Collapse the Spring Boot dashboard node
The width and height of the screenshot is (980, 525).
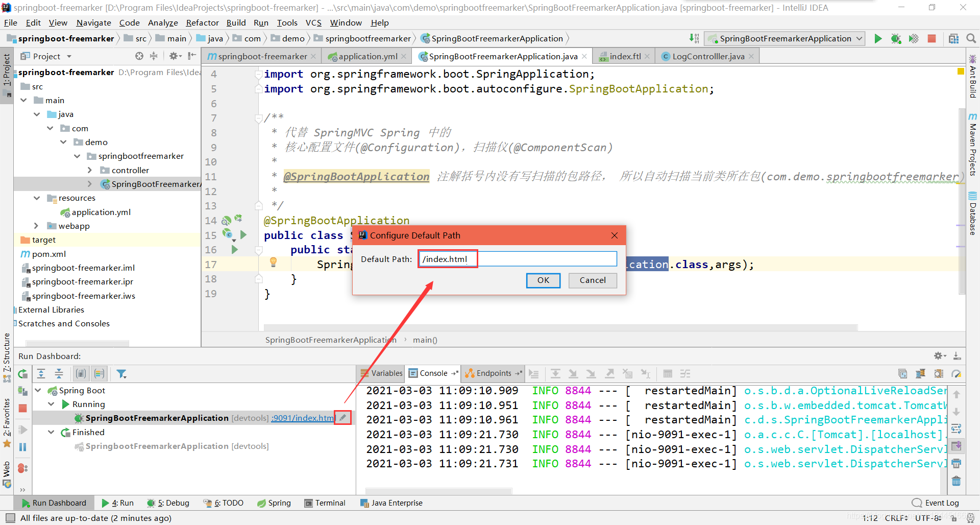click(38, 390)
